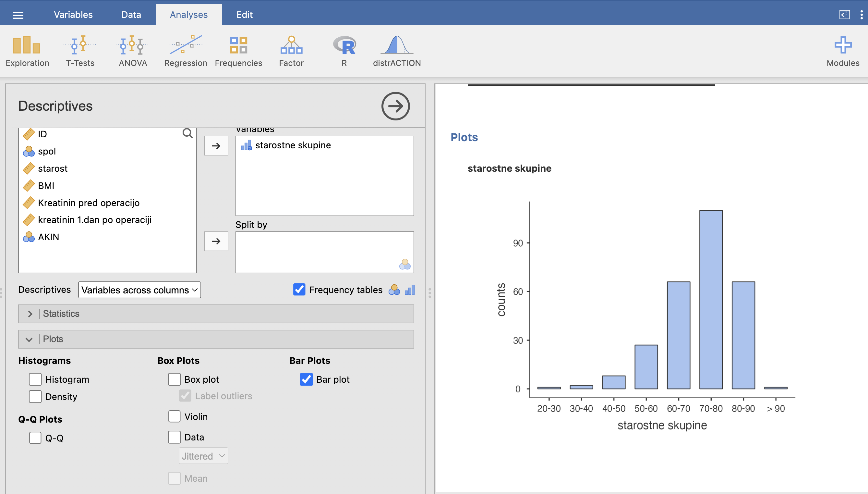The image size is (868, 494).
Task: Open the Variables across columns dropdown
Action: 139,290
